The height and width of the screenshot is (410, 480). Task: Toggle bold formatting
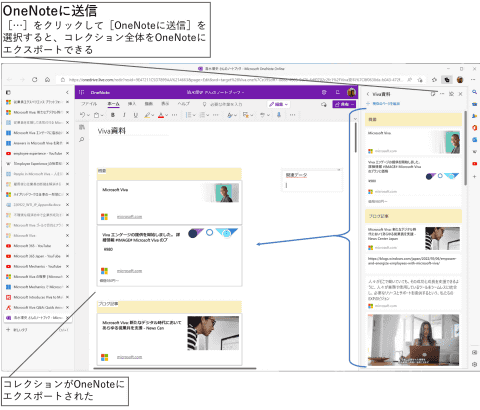coord(113,115)
